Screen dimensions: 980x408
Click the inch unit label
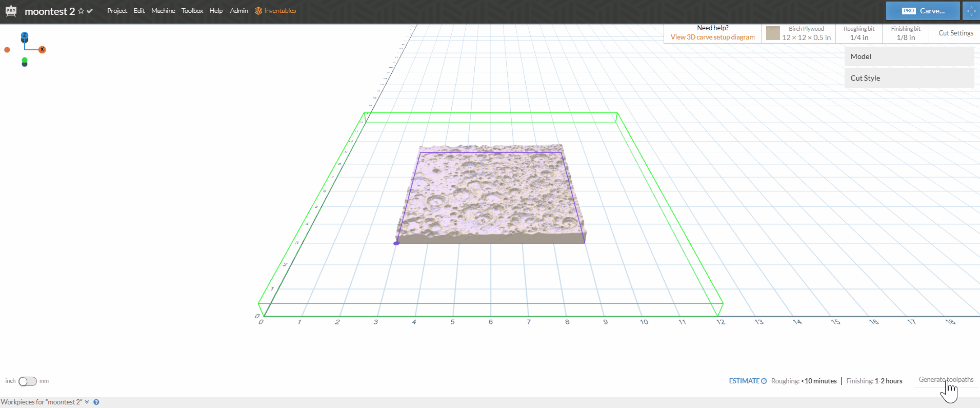pyautogui.click(x=10, y=381)
